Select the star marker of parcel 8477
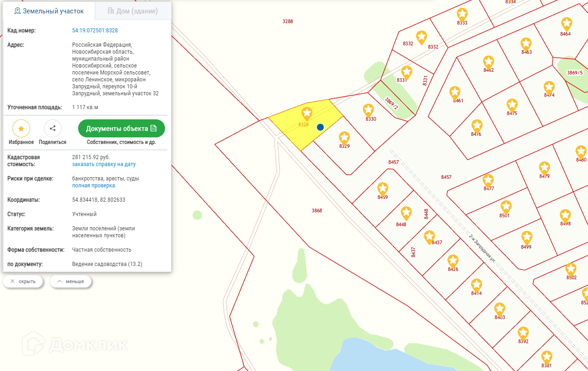Screen dimensions: 588x371 click(x=488, y=180)
